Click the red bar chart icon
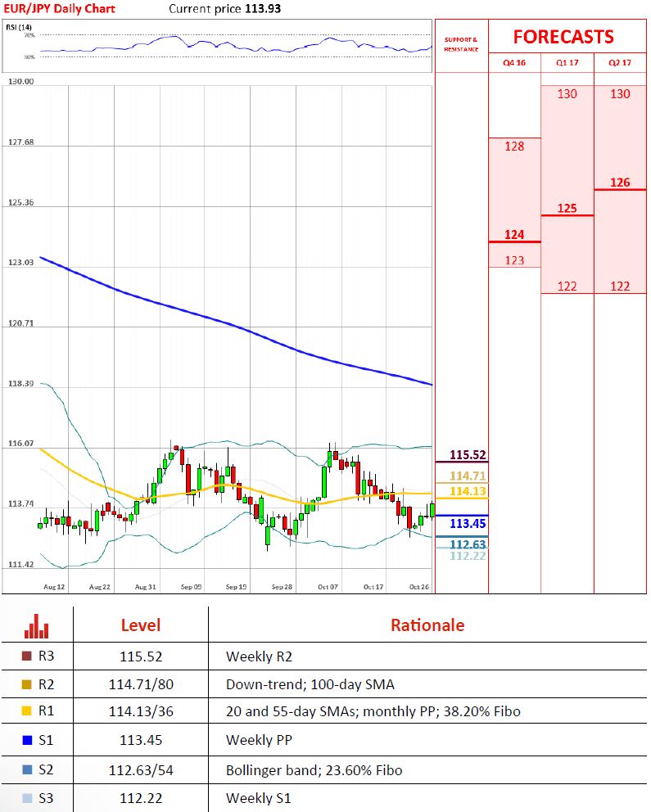The width and height of the screenshot is (651, 812). (x=36, y=626)
